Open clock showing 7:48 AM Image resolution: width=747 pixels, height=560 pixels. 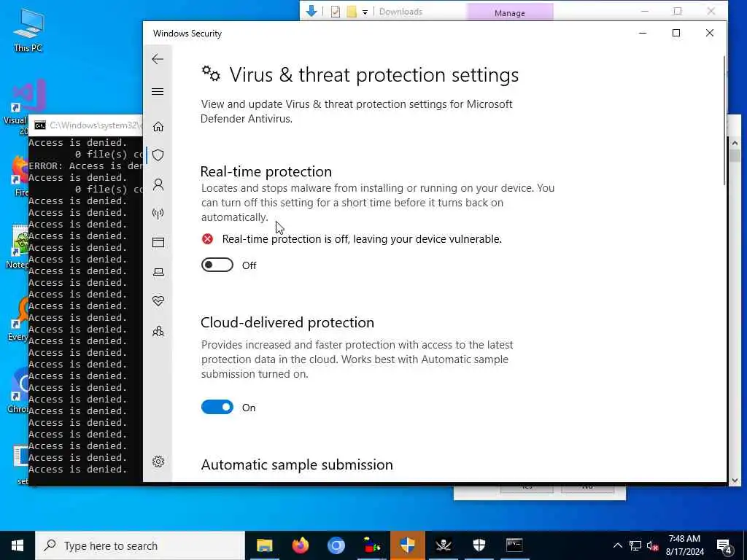(x=684, y=545)
